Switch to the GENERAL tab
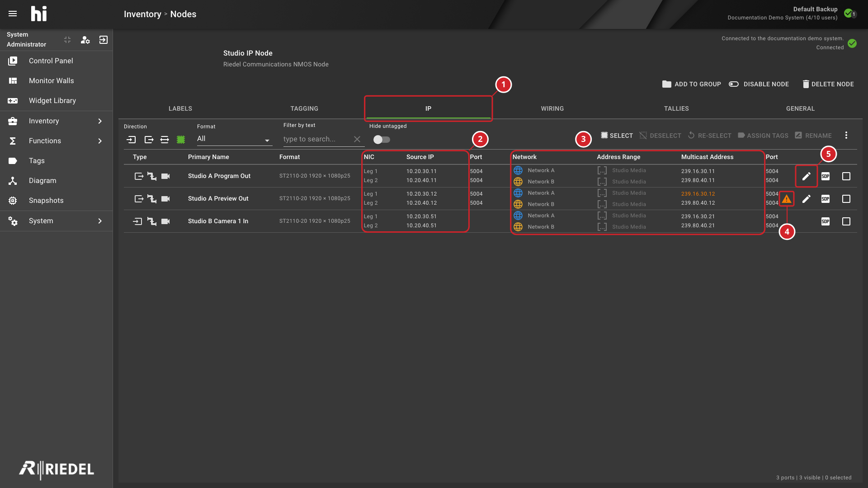The image size is (868, 488). 800,108
